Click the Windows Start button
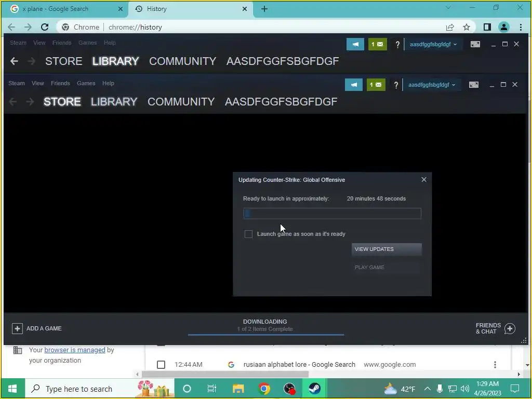The height and width of the screenshot is (399, 532). point(12,388)
